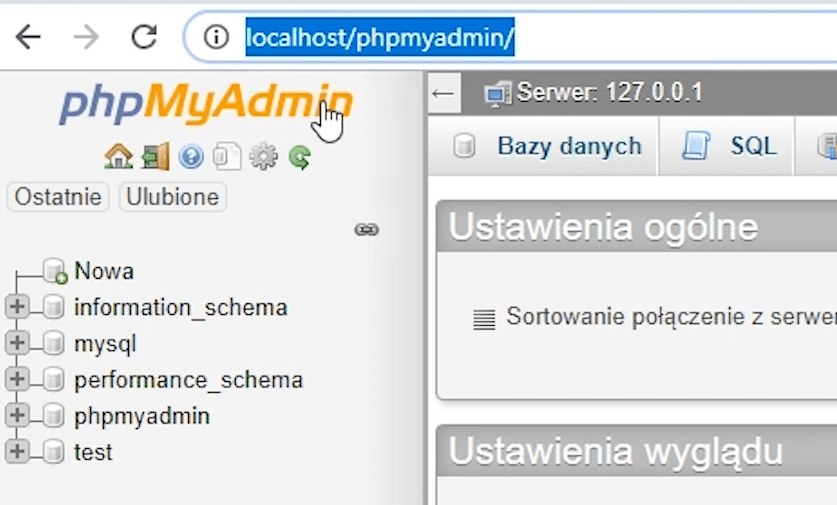
Task: Open navigation panel settings gear icon
Action: 263,157
